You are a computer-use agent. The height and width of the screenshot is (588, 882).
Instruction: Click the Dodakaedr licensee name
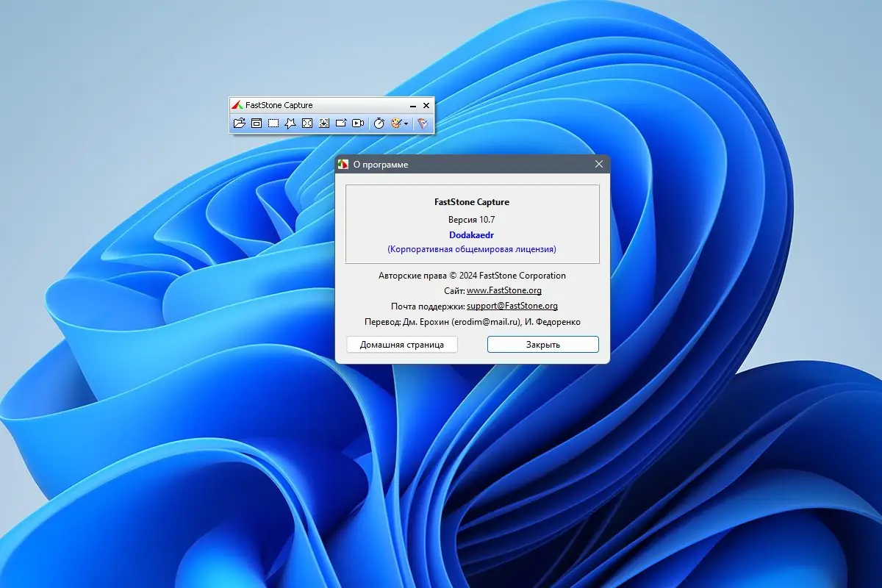coord(472,235)
